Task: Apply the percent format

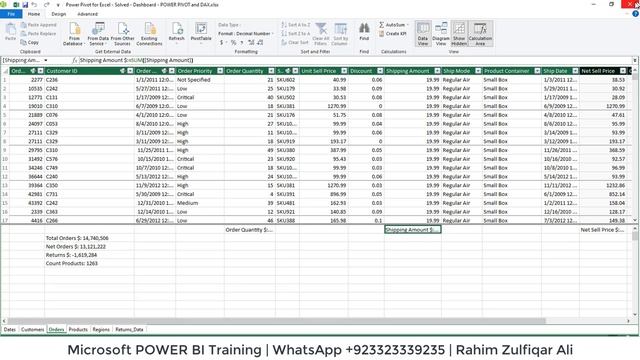Action: click(233, 42)
